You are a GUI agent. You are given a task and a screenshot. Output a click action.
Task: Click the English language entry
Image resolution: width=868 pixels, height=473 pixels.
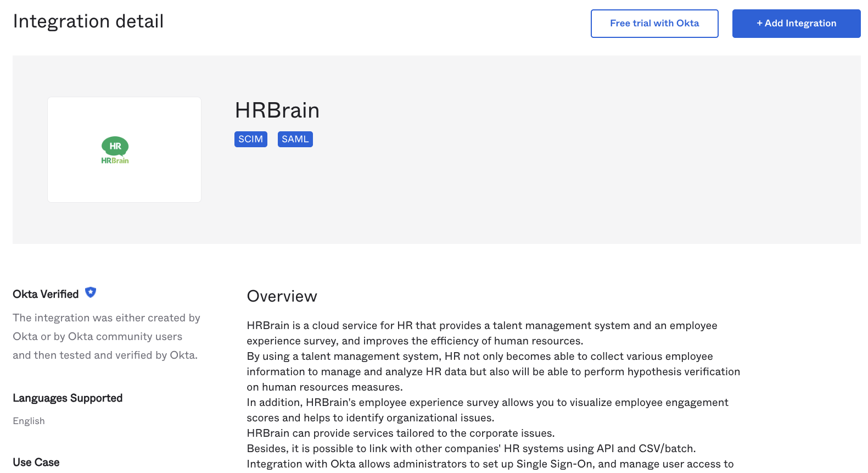click(x=29, y=421)
